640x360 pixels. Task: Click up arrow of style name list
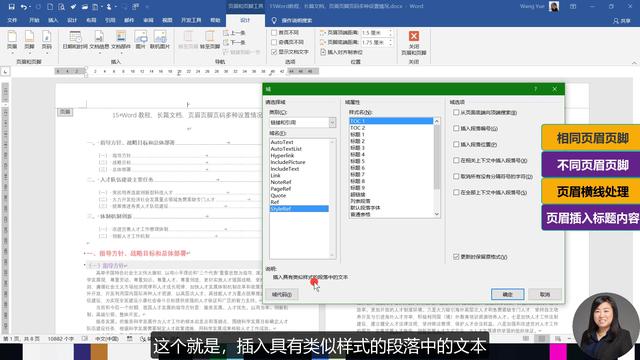coord(436,121)
